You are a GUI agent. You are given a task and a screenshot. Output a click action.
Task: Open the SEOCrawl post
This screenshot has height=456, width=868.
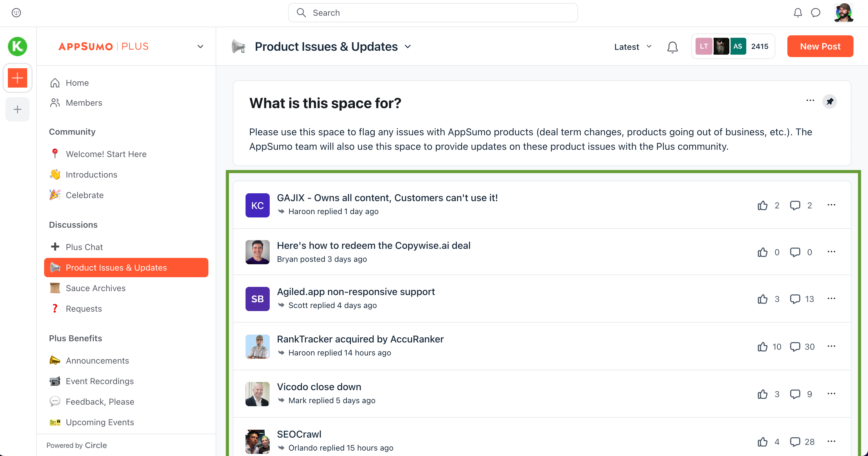pyautogui.click(x=299, y=435)
